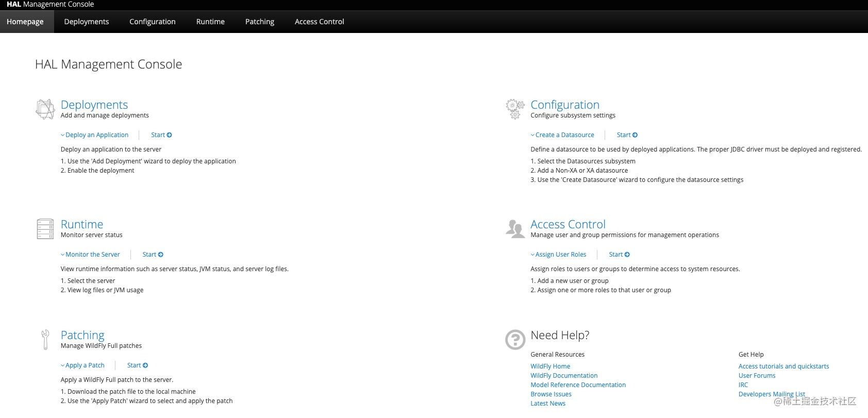The height and width of the screenshot is (418, 868).
Task: Click the Patching wrench icon
Action: [x=45, y=339]
